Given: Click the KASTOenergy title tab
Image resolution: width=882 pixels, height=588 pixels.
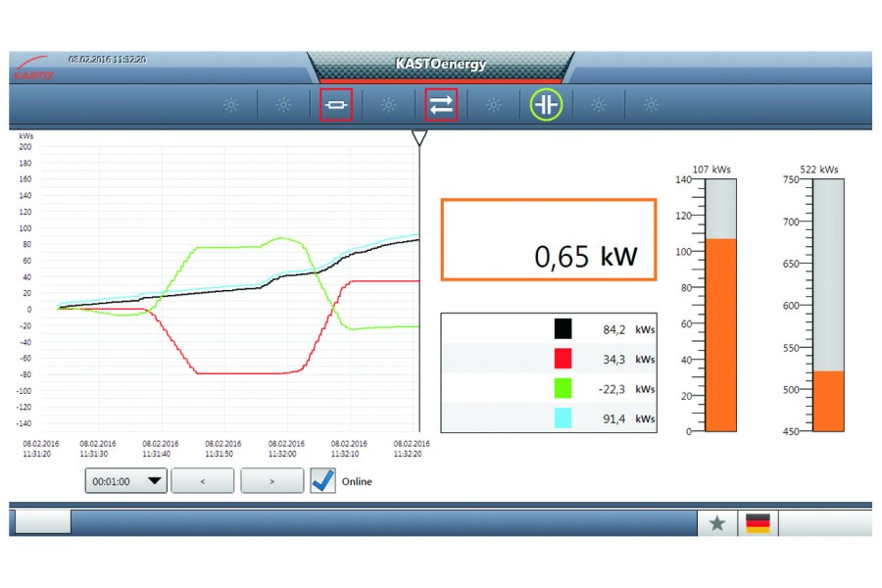Looking at the screenshot, I should tap(440, 64).
